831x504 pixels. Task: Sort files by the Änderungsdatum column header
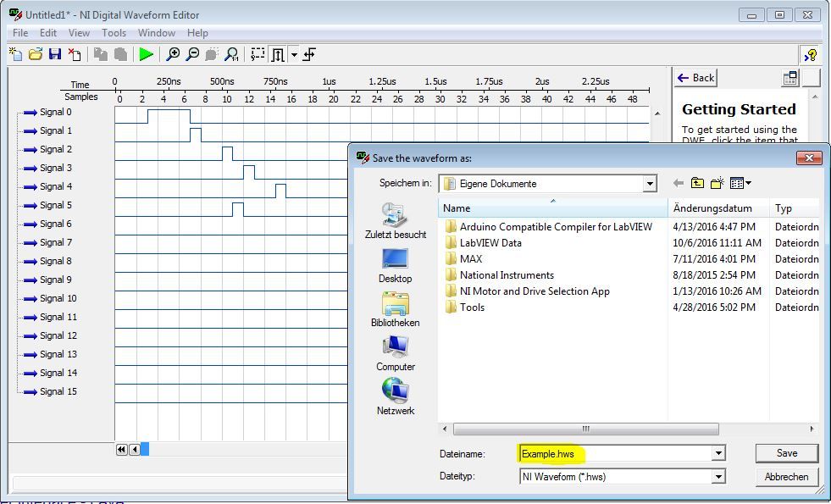(x=718, y=208)
